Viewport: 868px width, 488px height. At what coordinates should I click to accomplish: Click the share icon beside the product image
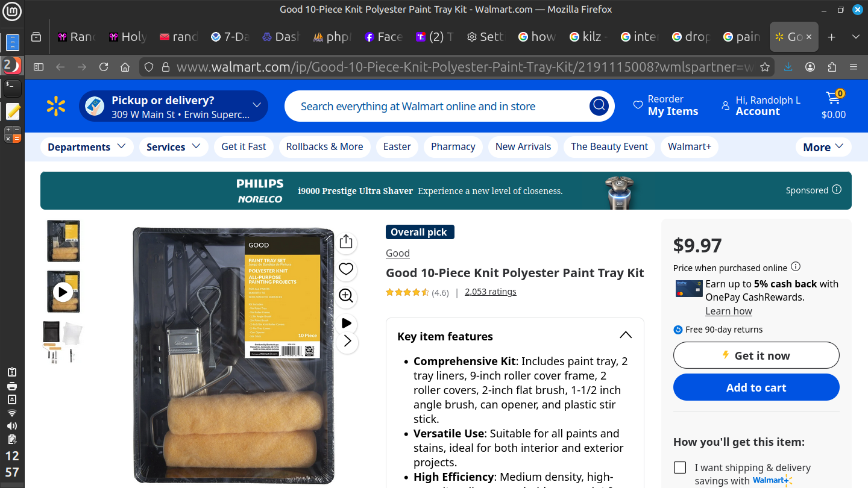(346, 242)
